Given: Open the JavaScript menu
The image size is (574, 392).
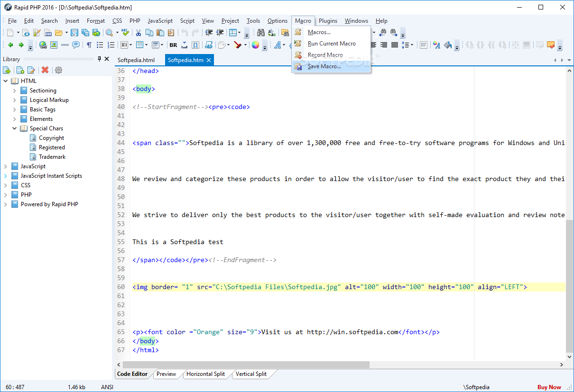Looking at the screenshot, I should [x=160, y=21].
